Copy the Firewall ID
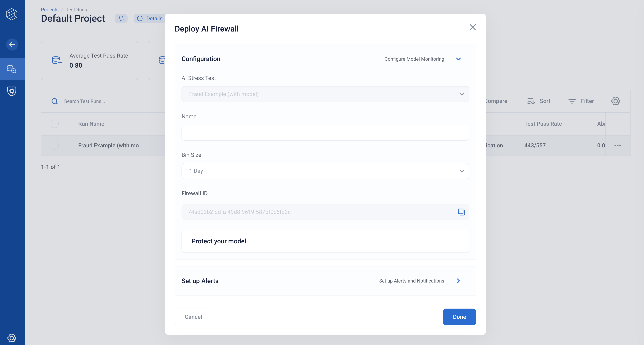Screen dimensions: 644x345 [x=461, y=212]
